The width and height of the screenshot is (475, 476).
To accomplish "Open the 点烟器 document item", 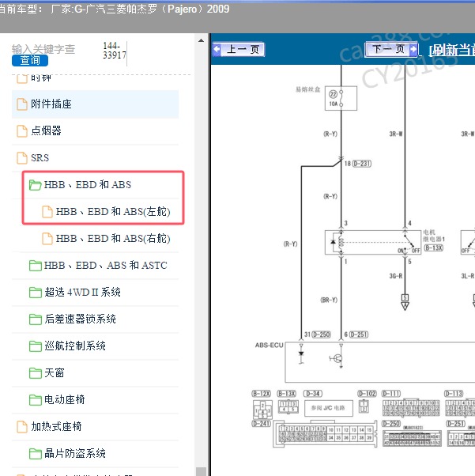I will click(x=95, y=130).
